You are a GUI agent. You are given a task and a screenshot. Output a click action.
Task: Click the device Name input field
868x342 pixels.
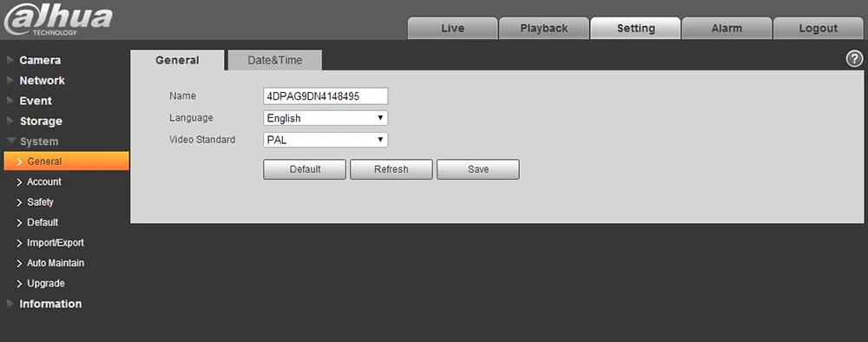point(325,95)
